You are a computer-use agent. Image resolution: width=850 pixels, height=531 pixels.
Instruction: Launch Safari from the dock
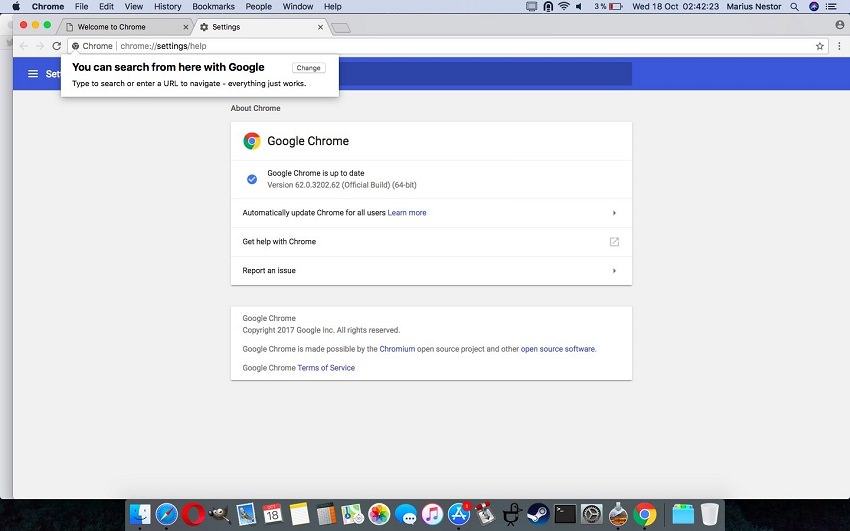[x=166, y=514]
